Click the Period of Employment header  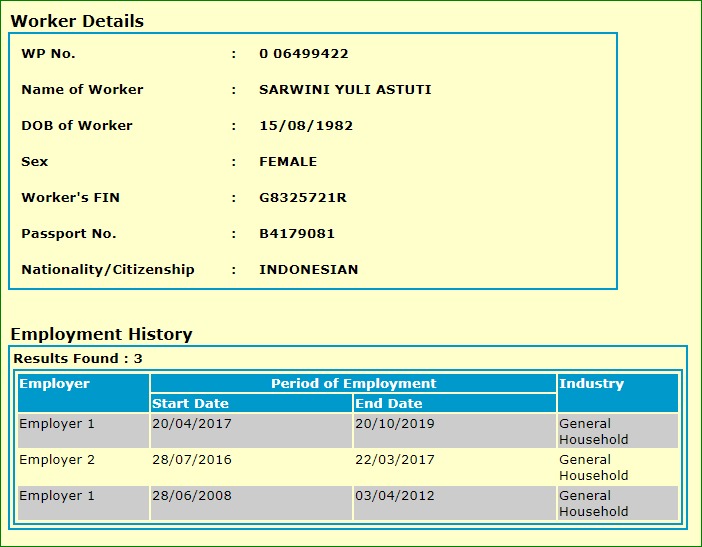pyautogui.click(x=353, y=384)
